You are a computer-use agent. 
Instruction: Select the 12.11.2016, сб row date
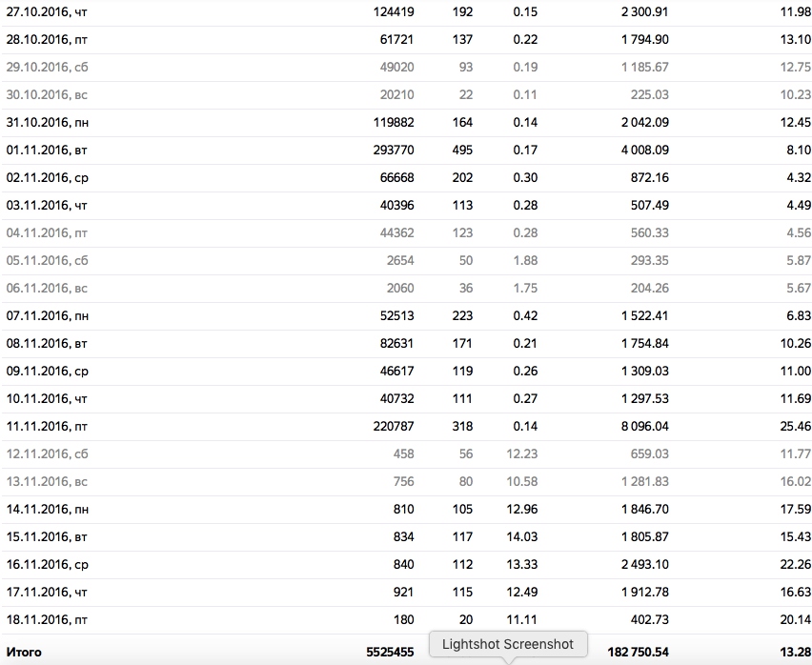pos(47,453)
